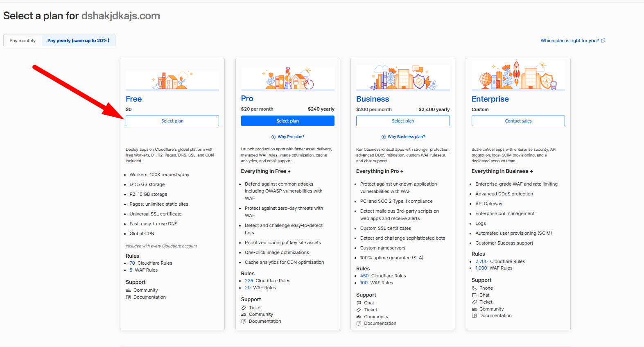Click the play icon beside Why Pro plan

[273, 137]
